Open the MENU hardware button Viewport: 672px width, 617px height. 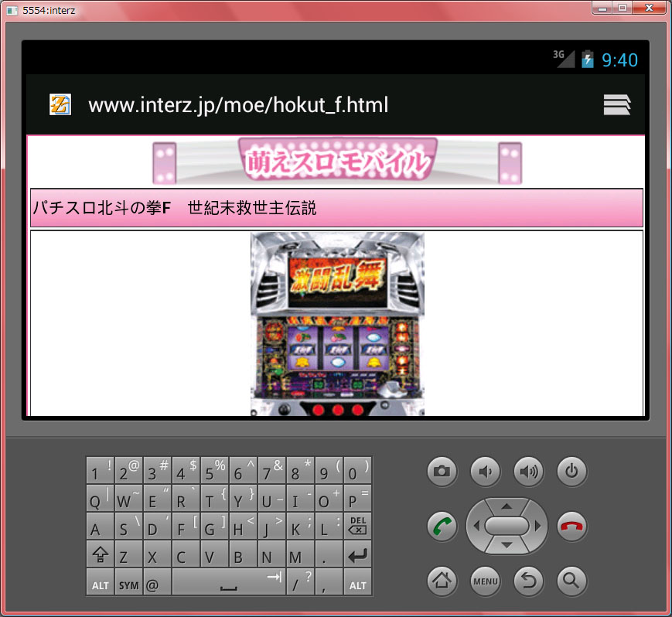pos(485,581)
